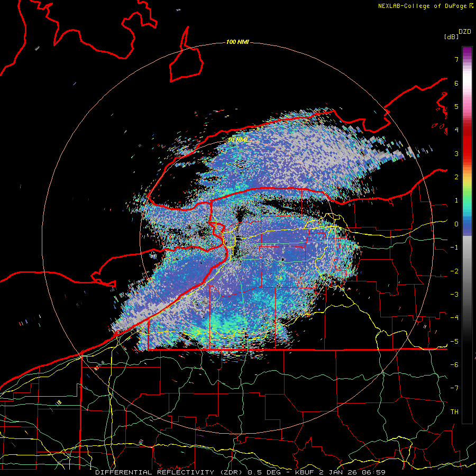Click the -5 tick label on the scale
476x476 pixels.
coord(454,342)
